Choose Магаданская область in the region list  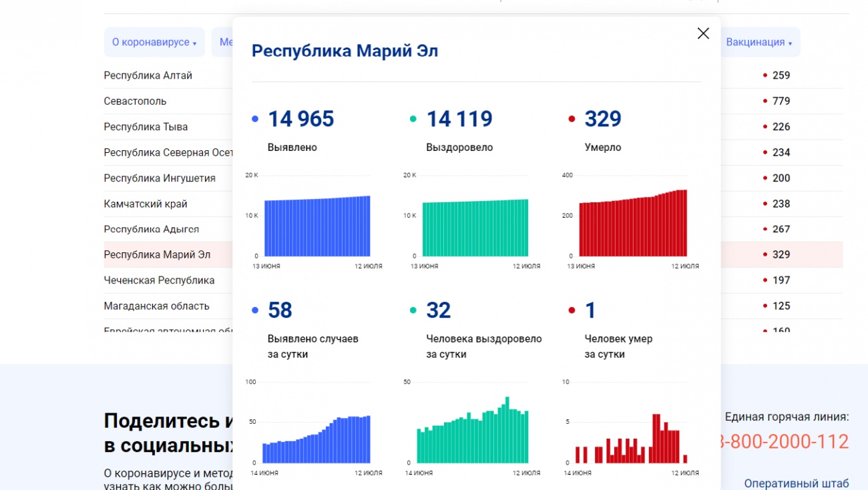point(156,306)
